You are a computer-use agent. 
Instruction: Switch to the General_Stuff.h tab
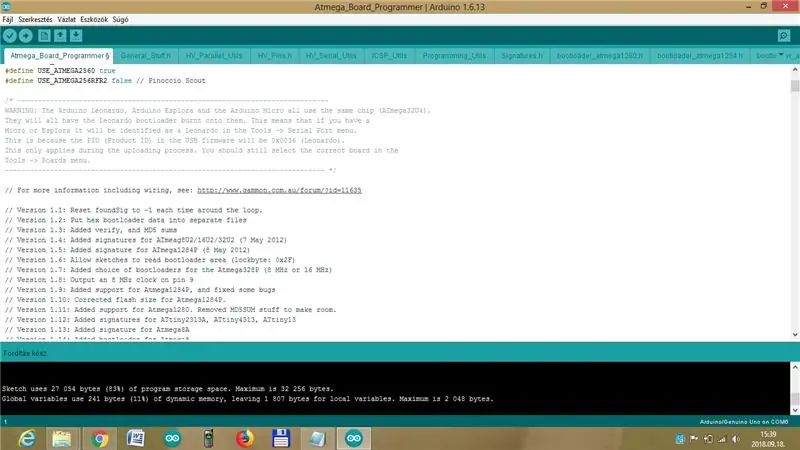[146, 56]
